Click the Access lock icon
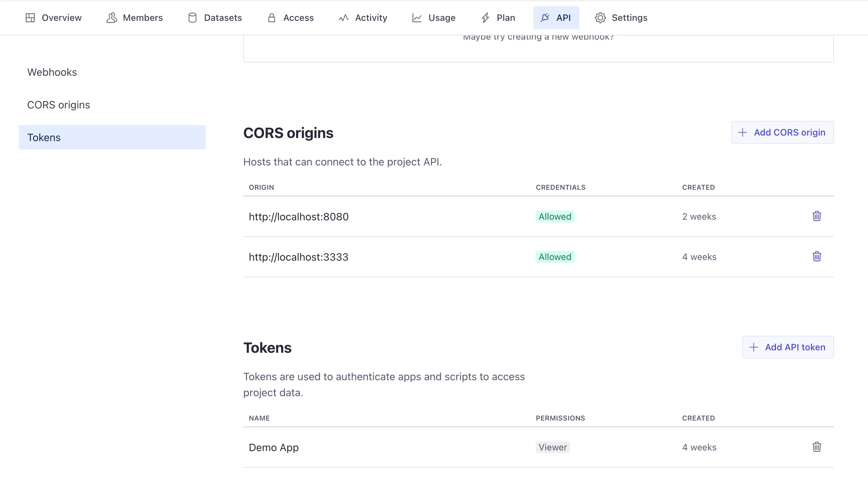Viewport: 868px width, 481px height. point(272,18)
